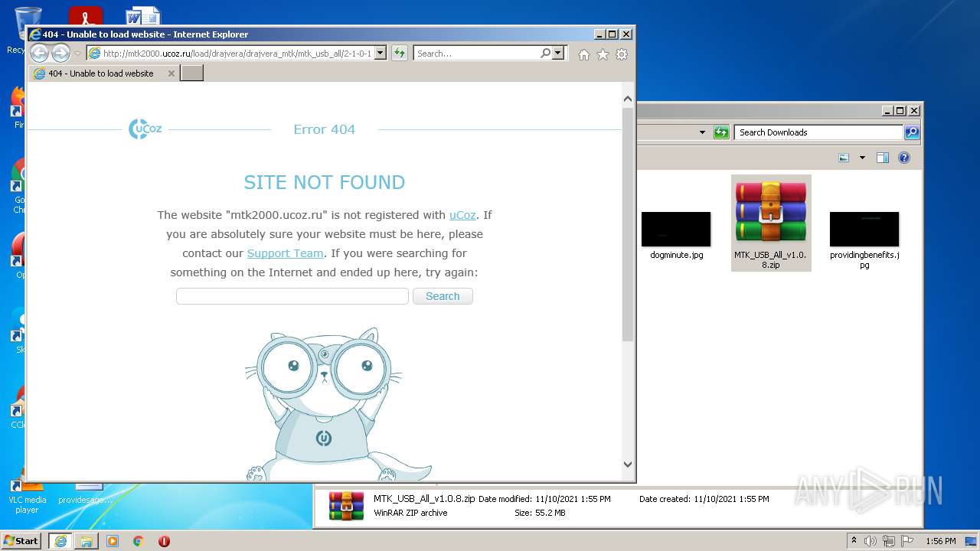Expand the Explorer address history dropdown
The height and width of the screenshot is (551, 980).
(702, 132)
